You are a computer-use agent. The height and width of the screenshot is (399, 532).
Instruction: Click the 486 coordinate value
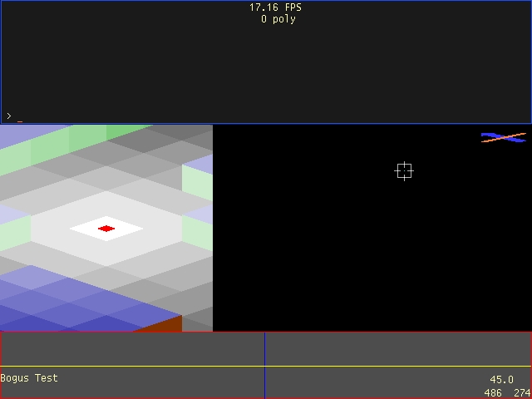point(493,393)
